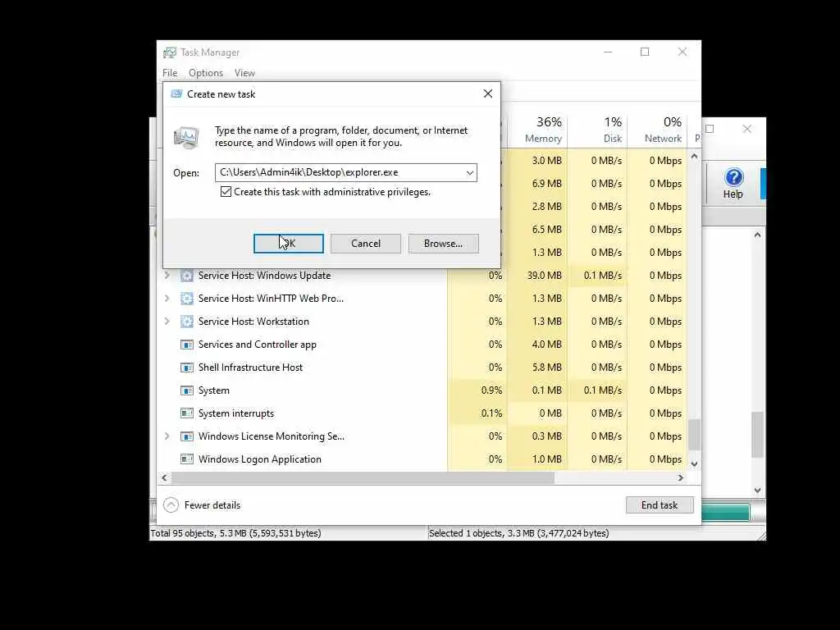Open the Options menu in Task Manager
This screenshot has height=630, width=840.
206,73
